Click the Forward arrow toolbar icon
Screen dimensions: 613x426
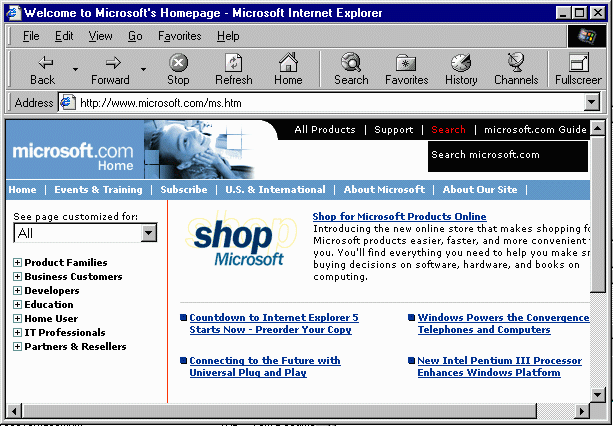(x=110, y=62)
